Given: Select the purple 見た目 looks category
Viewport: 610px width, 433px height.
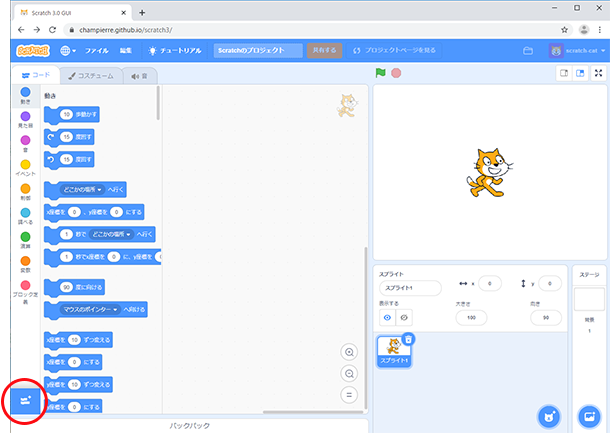Looking at the screenshot, I should 25,120.
